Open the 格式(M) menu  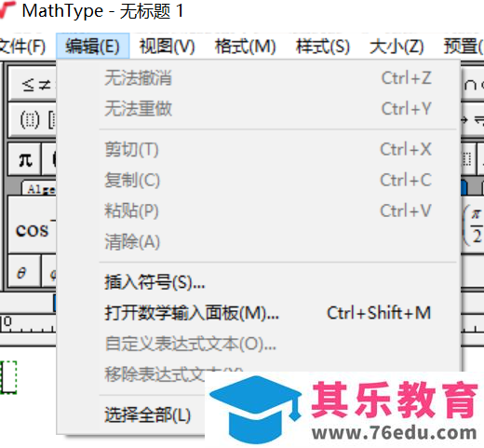pyautogui.click(x=245, y=47)
